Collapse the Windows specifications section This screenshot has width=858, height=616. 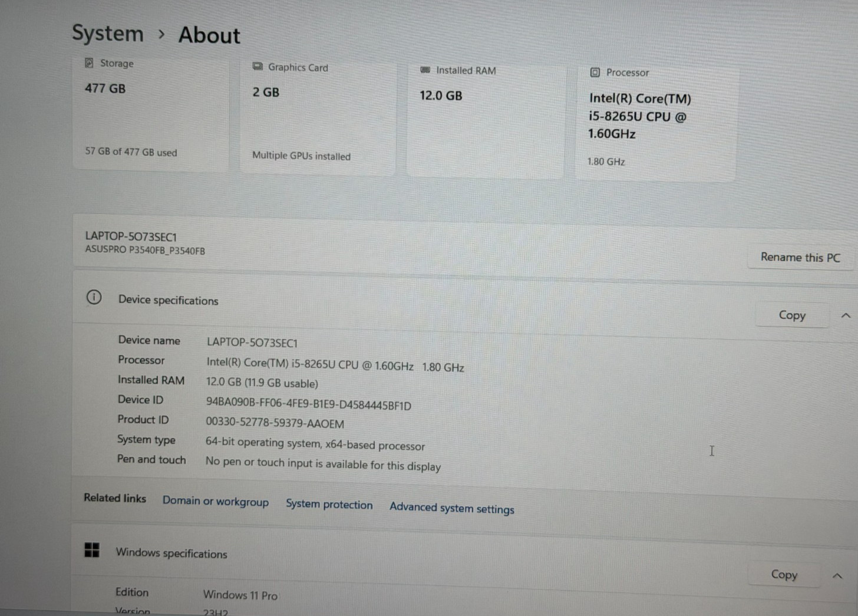837,576
